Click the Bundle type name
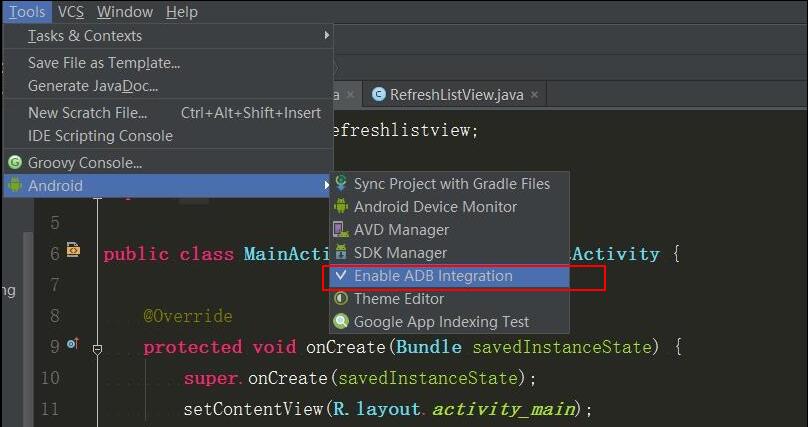 coord(429,347)
